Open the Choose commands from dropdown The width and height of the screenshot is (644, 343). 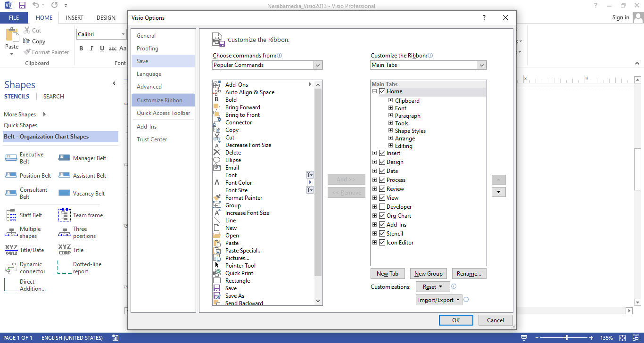click(318, 65)
